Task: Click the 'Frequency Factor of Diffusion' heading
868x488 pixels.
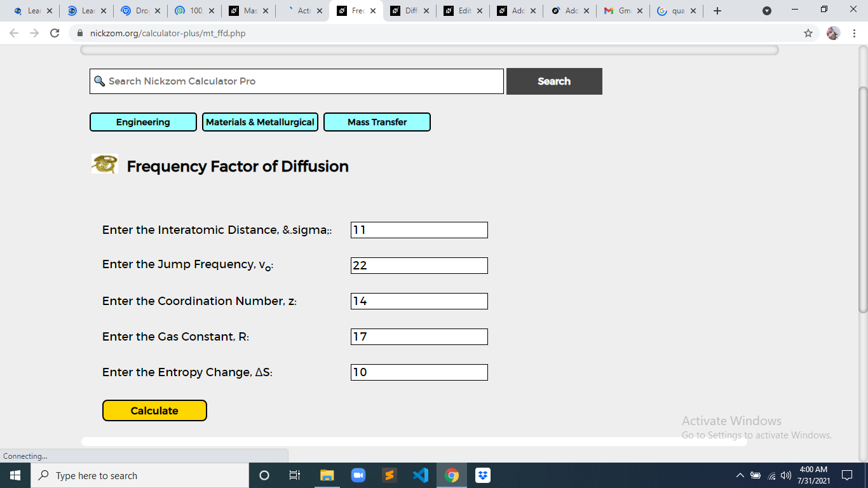Action: click(x=238, y=166)
